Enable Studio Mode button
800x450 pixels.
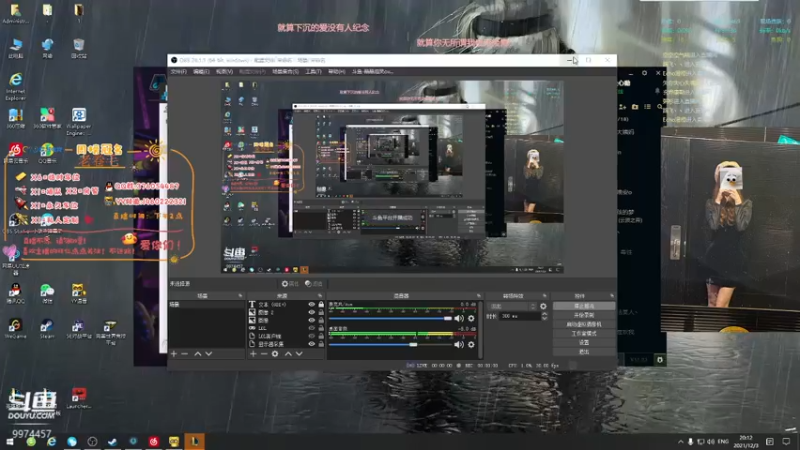[584, 334]
